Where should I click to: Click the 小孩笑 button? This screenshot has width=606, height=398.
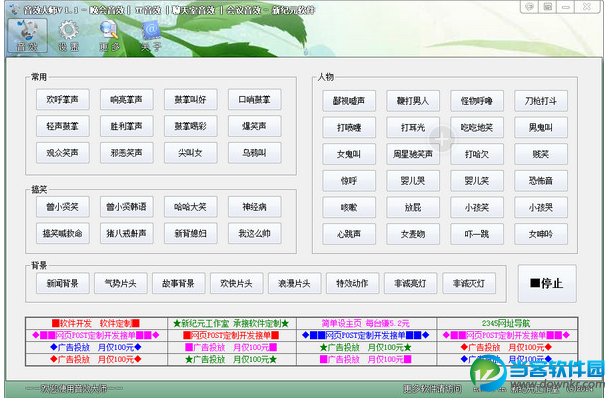(477, 208)
